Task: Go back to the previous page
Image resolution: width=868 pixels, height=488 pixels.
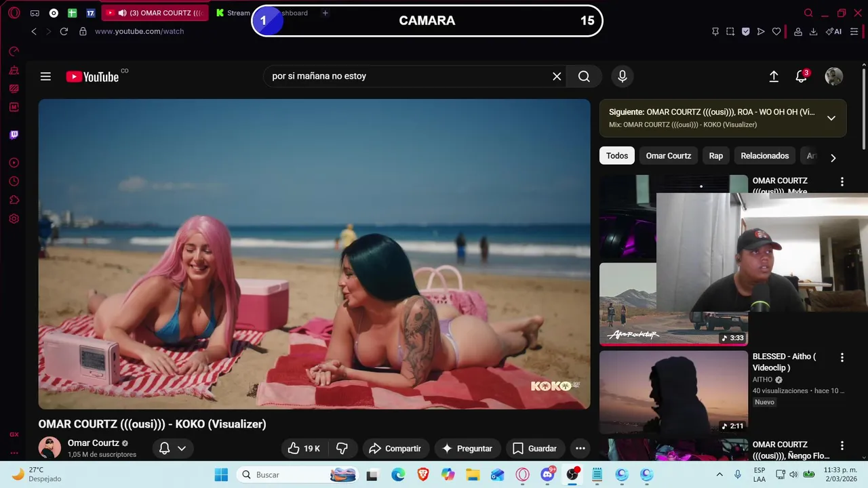Action: coord(34,31)
